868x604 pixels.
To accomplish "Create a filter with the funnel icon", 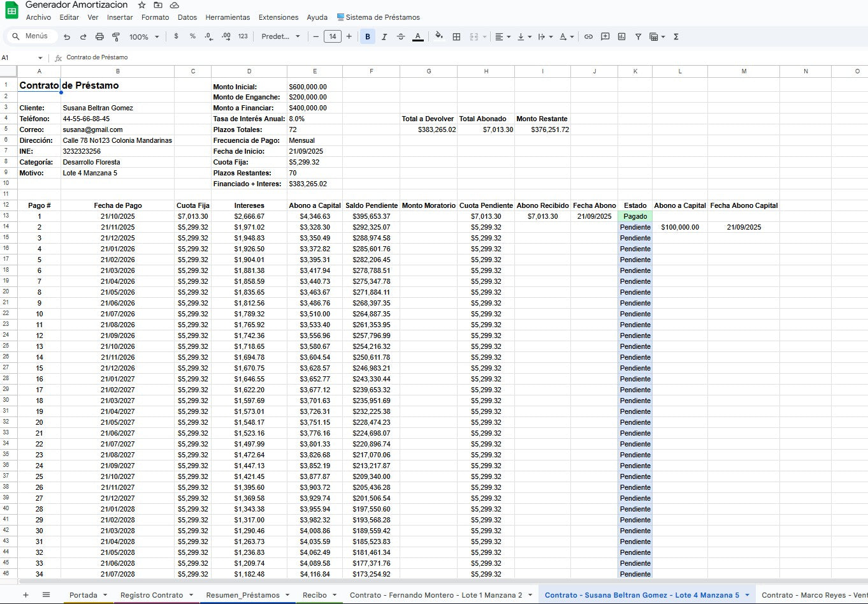I will pos(637,36).
